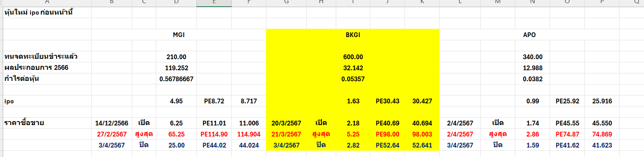The height and width of the screenshot is (157, 644).
Task: Pick the cell containing 0.0382
Action: click(x=532, y=79)
